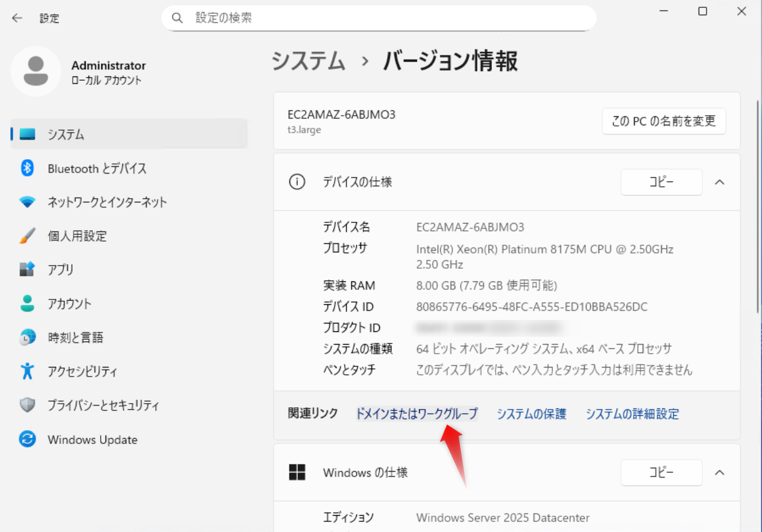This screenshot has width=762, height=532.
Task: Go to システム breadcrumb
Action: coord(308,61)
